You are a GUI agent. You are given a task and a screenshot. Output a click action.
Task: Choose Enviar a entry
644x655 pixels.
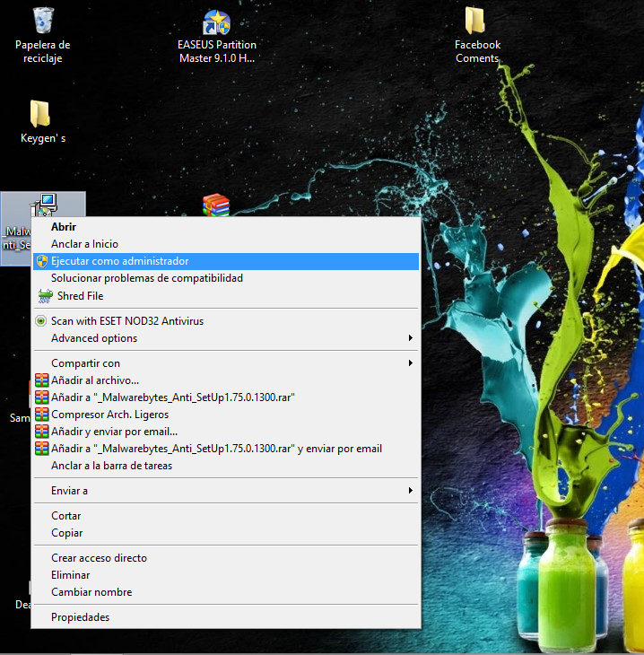[x=226, y=491]
